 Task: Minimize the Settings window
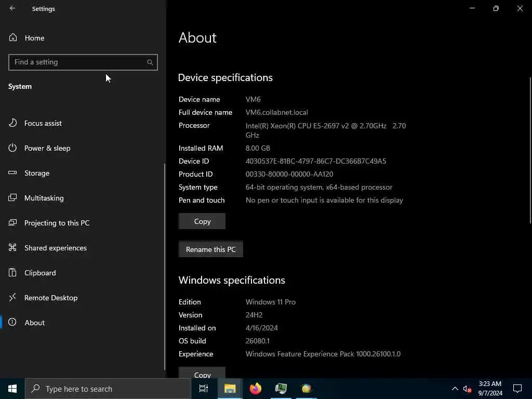coord(472,8)
